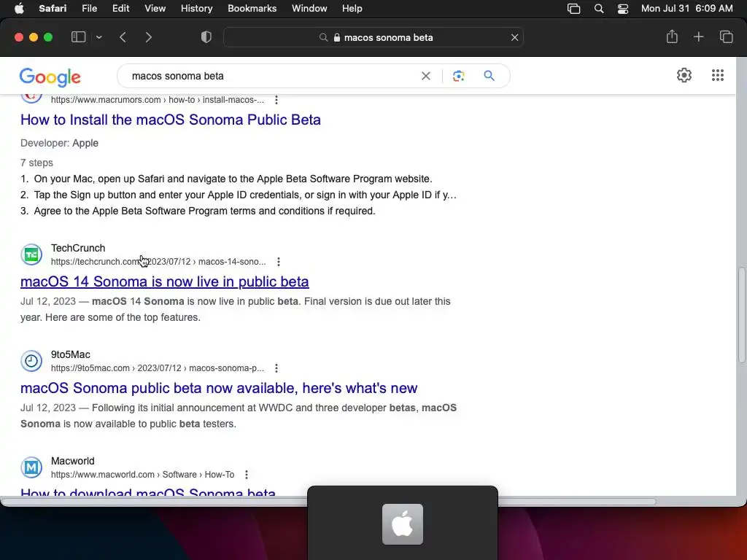This screenshot has width=747, height=560.
Task: Click the vertical page scrollbar
Action: click(x=741, y=315)
